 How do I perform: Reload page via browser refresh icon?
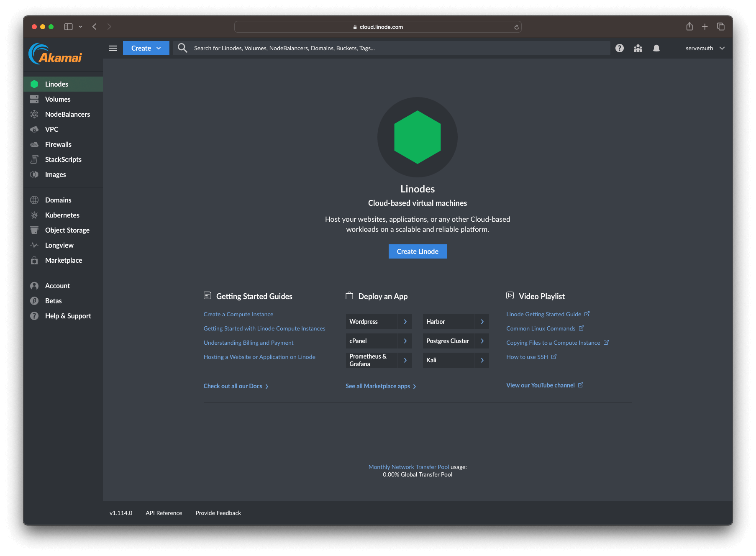pos(516,27)
